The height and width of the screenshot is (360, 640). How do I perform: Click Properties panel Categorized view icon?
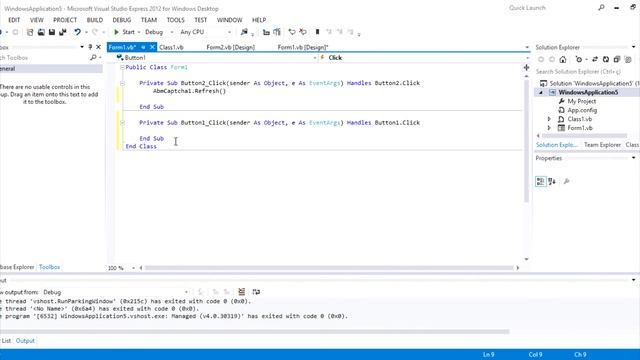coord(540,181)
